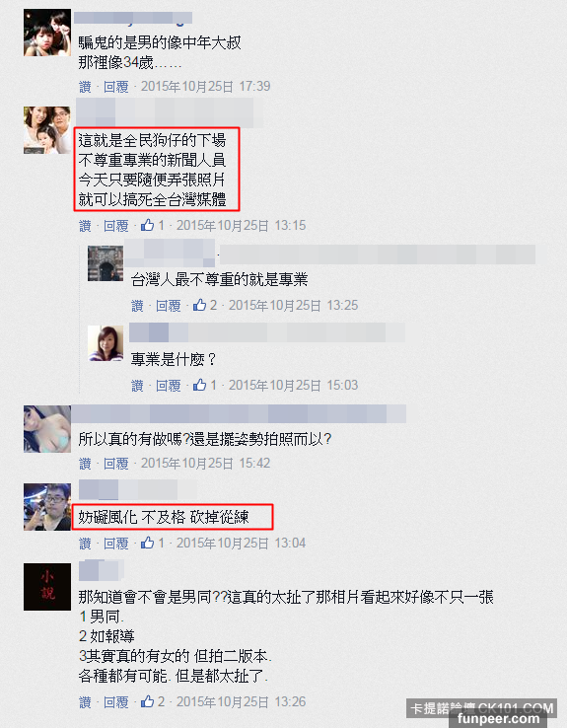
Task: Click 回覆 under the 17:39 comment
Action: 116,87
